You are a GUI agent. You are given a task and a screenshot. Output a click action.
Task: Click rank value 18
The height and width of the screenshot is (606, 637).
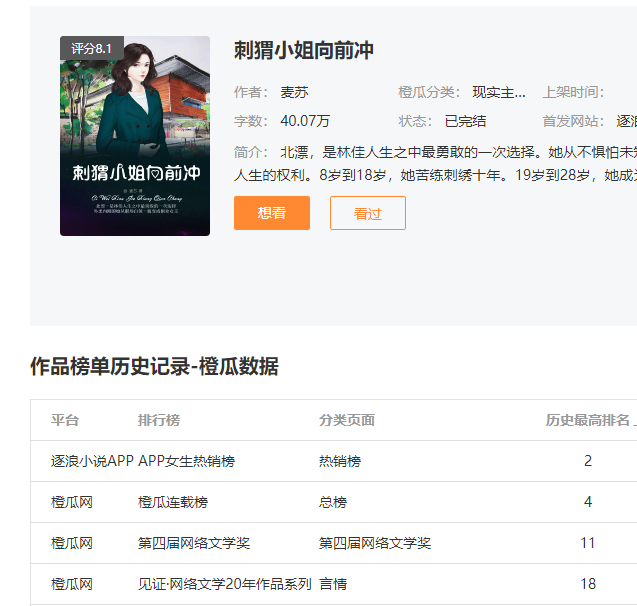point(588,584)
